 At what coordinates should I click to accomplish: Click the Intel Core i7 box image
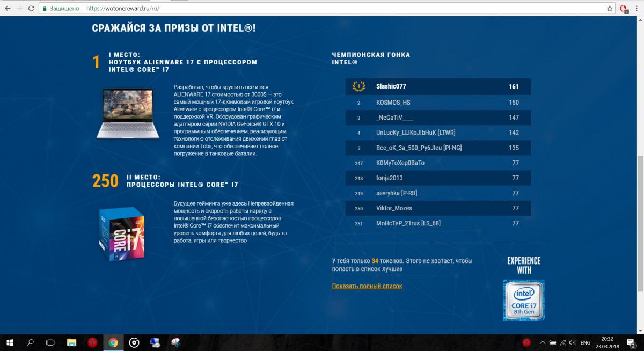[121, 235]
